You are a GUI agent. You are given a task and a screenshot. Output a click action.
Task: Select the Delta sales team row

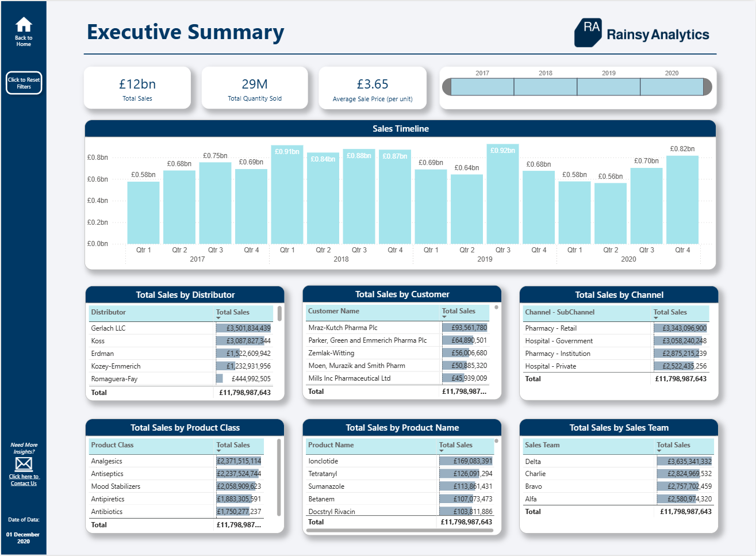[618, 462]
